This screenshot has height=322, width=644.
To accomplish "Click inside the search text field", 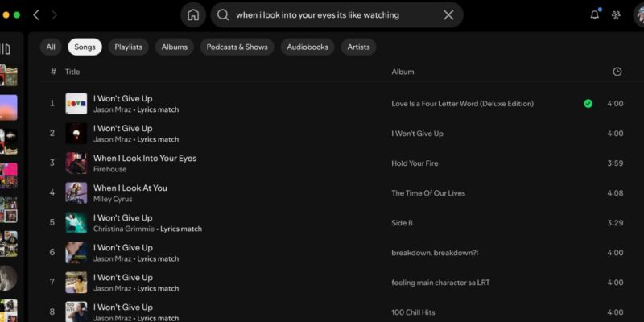I will tap(336, 15).
